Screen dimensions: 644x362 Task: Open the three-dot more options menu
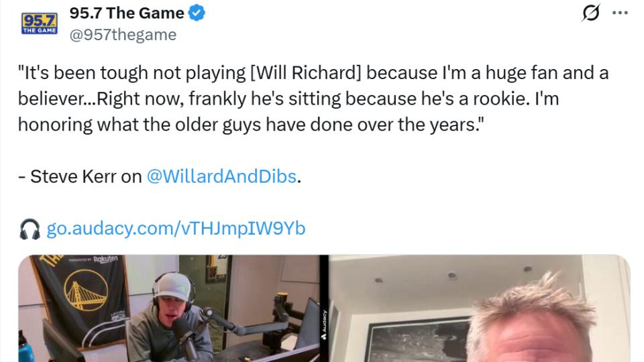(620, 13)
